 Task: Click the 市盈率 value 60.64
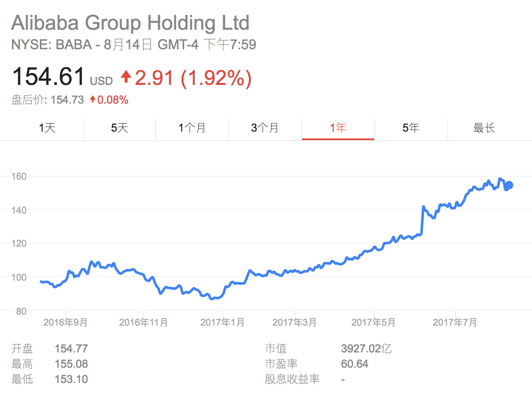pyautogui.click(x=355, y=364)
